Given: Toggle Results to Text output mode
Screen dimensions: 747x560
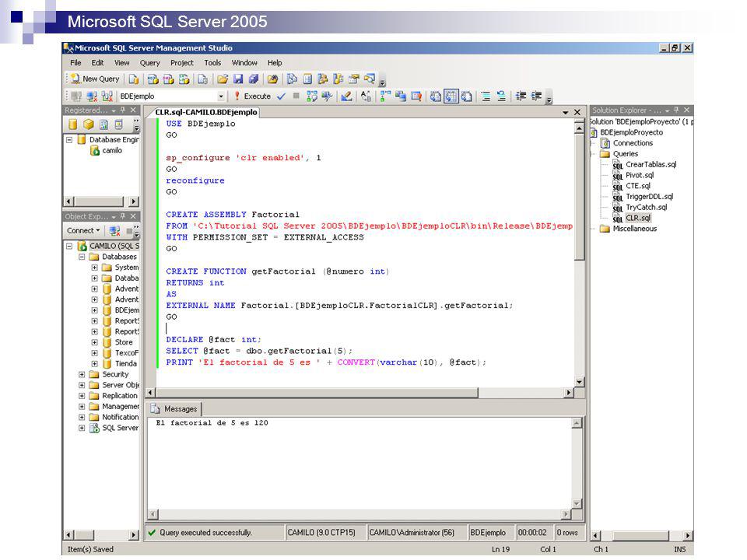Looking at the screenshot, I should 436,96.
